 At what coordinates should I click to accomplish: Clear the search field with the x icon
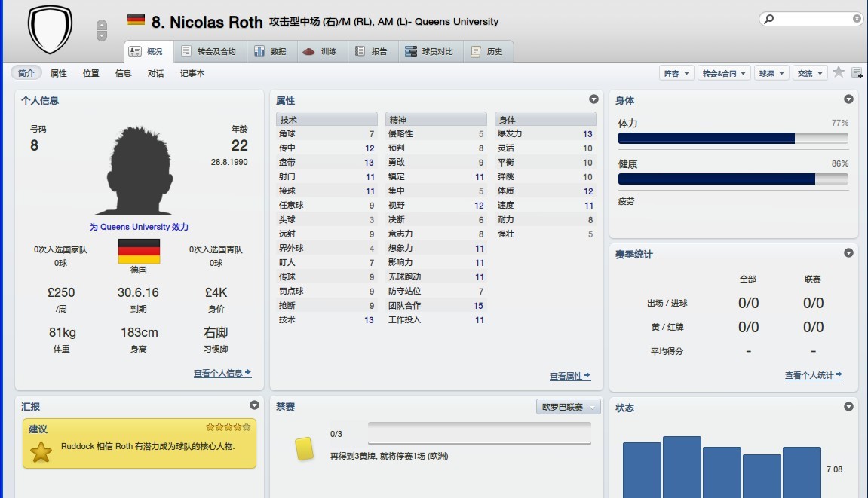pos(857,19)
